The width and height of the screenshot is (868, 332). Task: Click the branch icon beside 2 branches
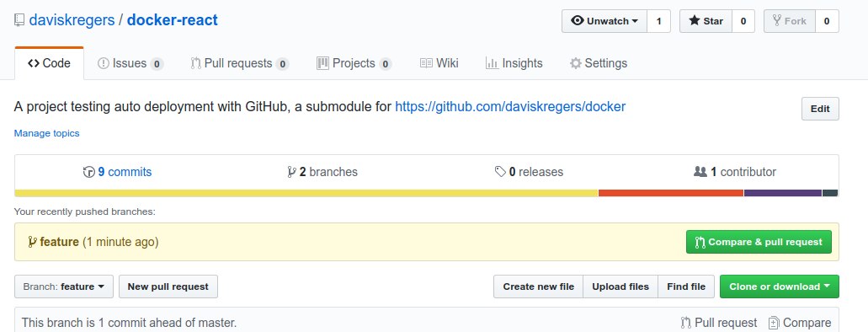292,172
